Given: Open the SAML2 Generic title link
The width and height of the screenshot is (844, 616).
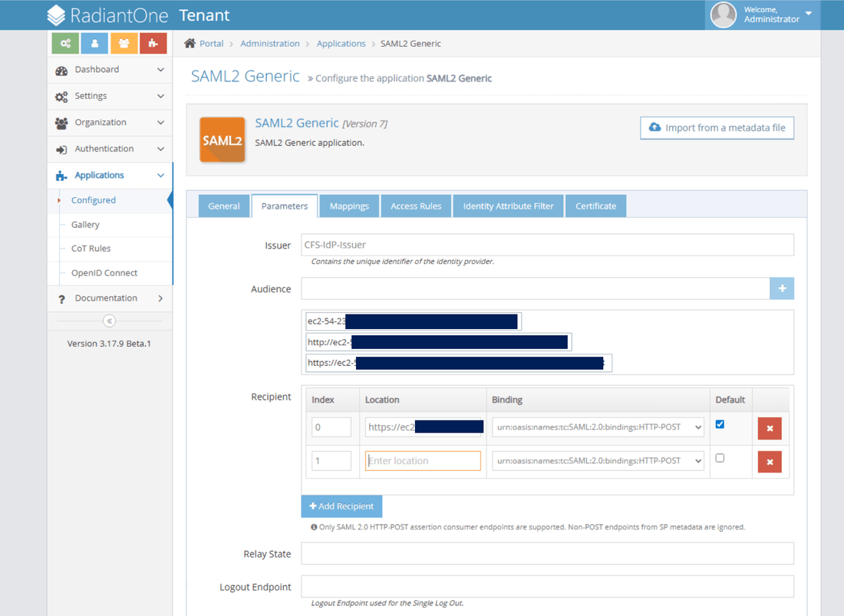Looking at the screenshot, I should point(297,124).
